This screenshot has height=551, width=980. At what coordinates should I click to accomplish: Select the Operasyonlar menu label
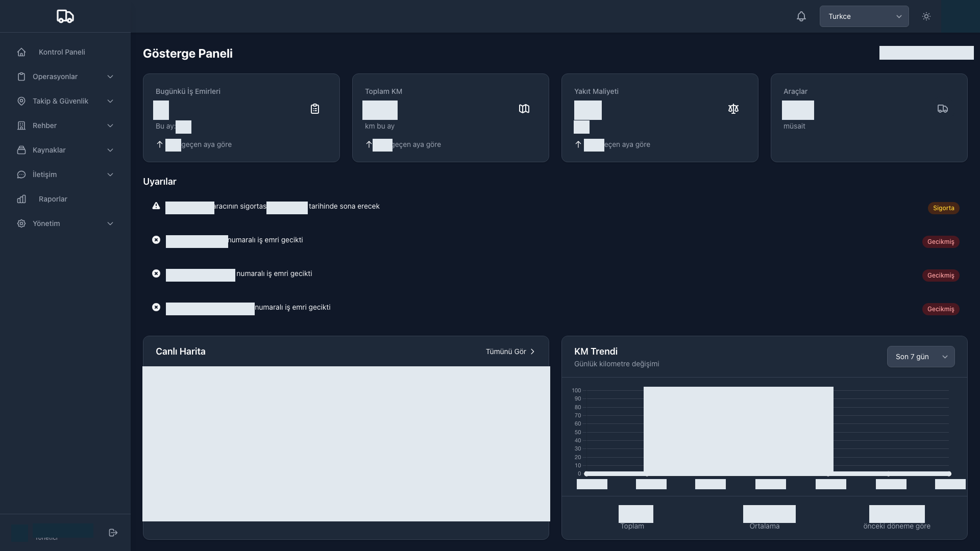point(55,77)
